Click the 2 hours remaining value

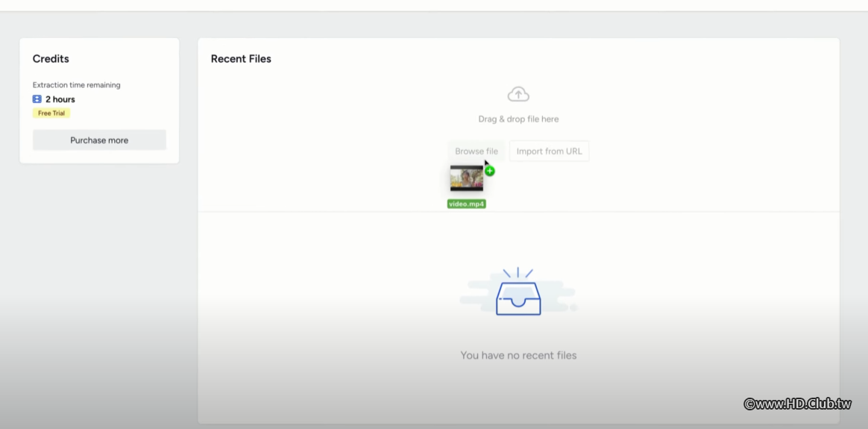(60, 99)
